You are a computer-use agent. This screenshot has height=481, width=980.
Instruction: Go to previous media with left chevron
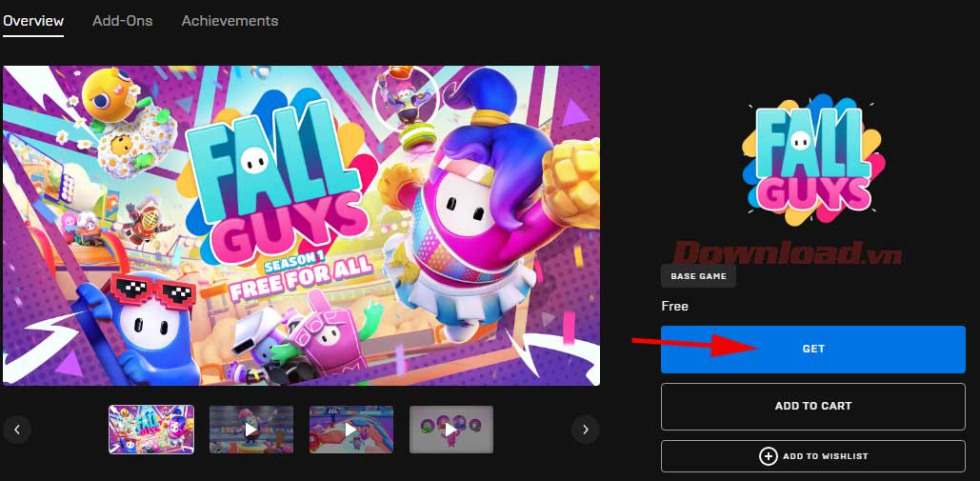pos(17,430)
